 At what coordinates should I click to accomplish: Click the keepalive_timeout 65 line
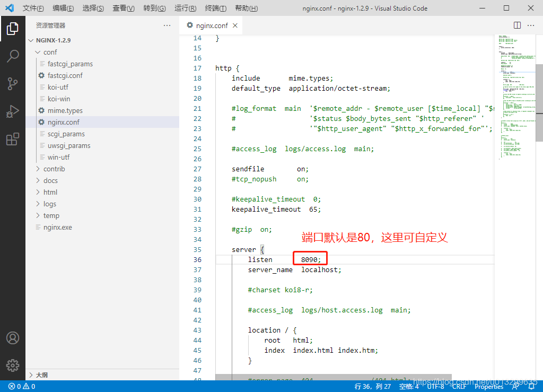click(276, 210)
